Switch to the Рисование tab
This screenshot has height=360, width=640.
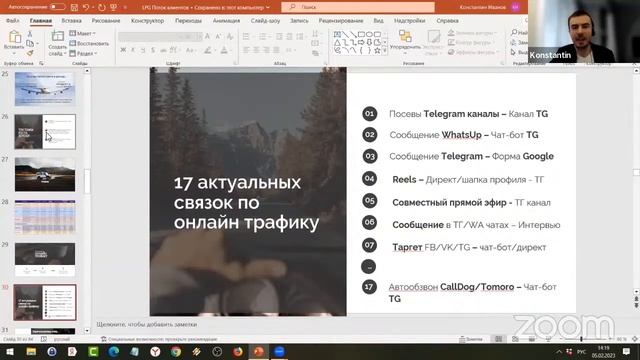coord(106,20)
